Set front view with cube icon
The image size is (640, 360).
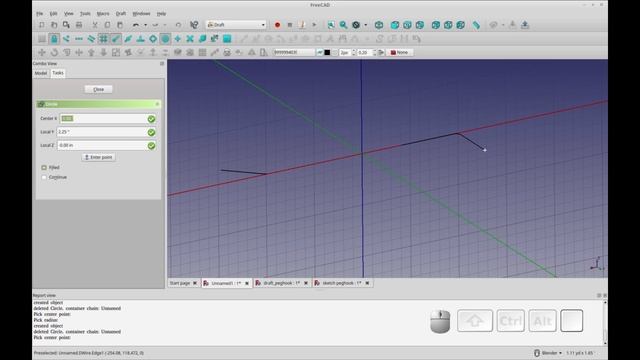395,25
